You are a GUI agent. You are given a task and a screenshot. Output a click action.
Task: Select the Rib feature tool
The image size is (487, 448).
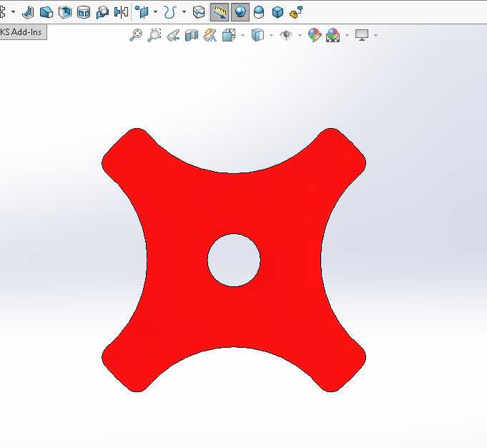coord(28,12)
